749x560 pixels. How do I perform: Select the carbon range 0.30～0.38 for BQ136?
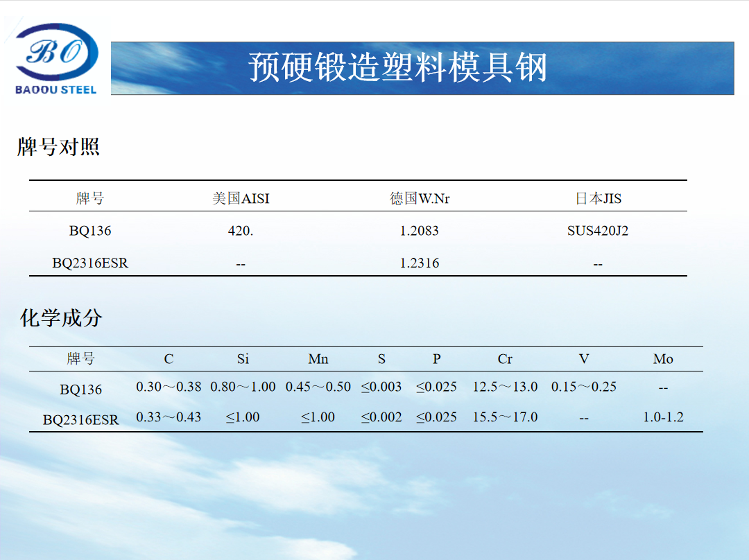[169, 386]
